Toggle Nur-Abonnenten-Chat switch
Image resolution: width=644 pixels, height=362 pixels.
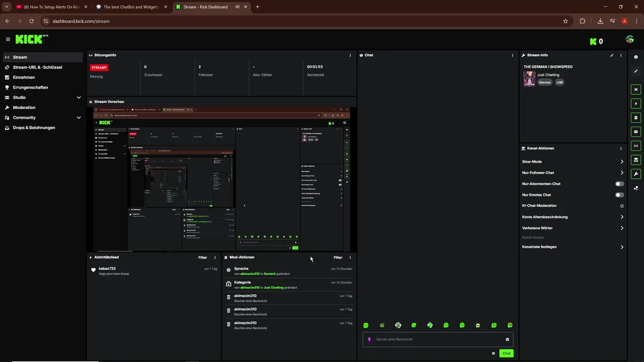[620, 184]
